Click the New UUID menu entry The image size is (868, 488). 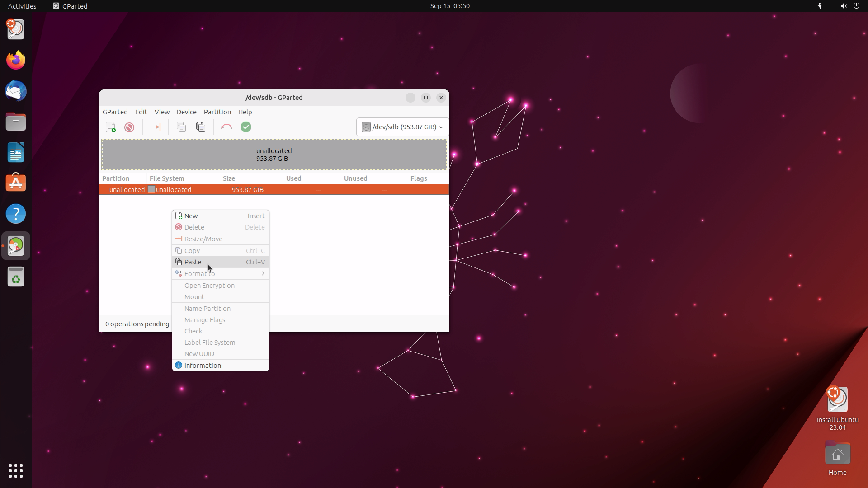(x=221, y=354)
